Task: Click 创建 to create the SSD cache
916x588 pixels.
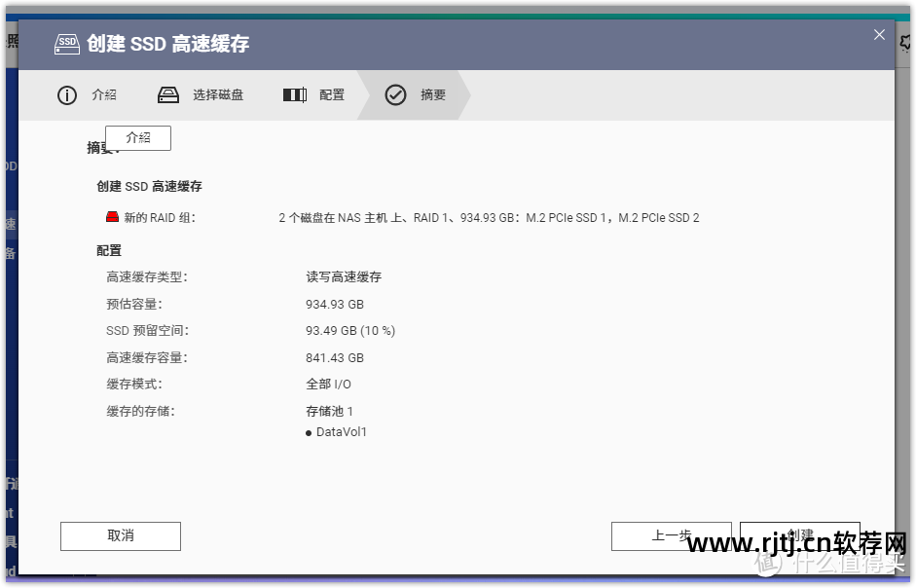Action: [x=800, y=536]
